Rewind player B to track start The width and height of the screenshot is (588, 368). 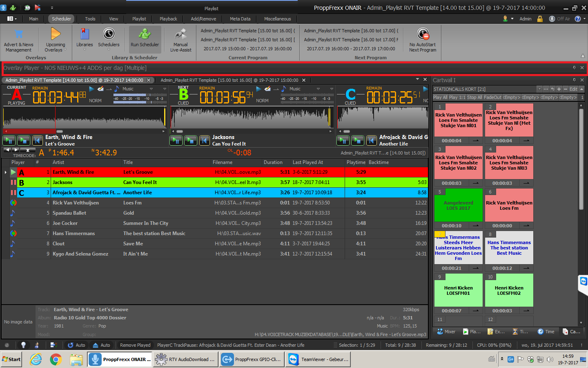coord(205,141)
